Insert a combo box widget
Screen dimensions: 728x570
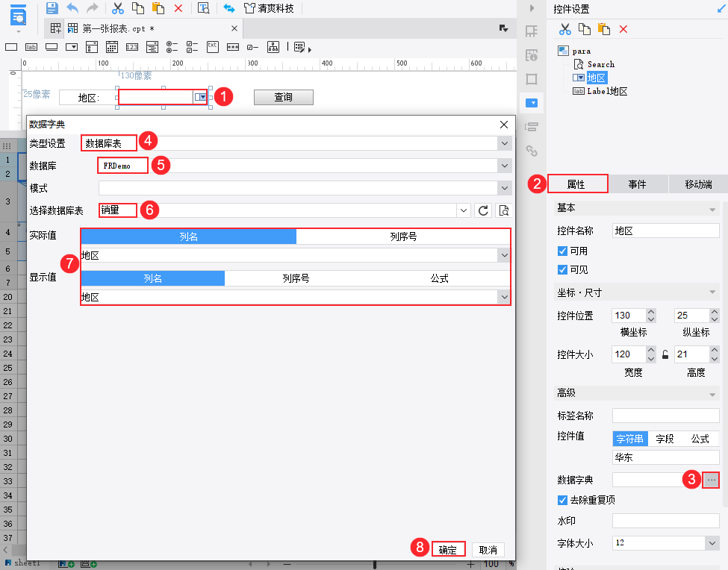72,47
